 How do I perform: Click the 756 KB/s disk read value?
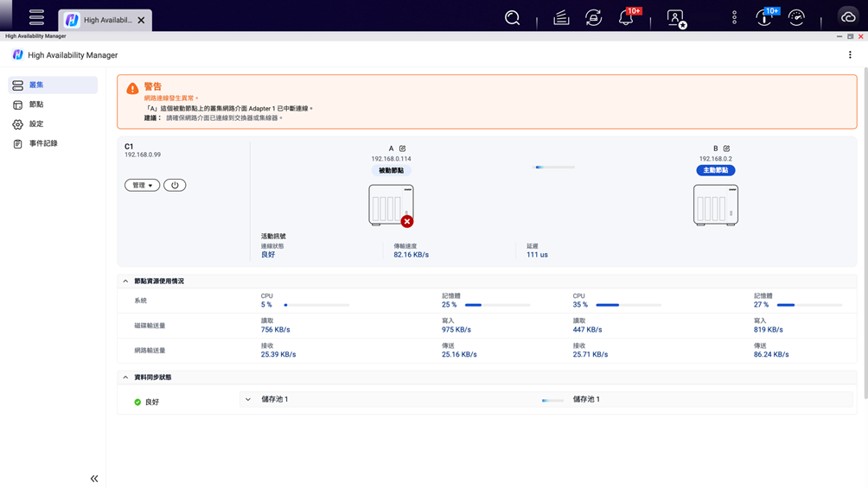(x=275, y=330)
